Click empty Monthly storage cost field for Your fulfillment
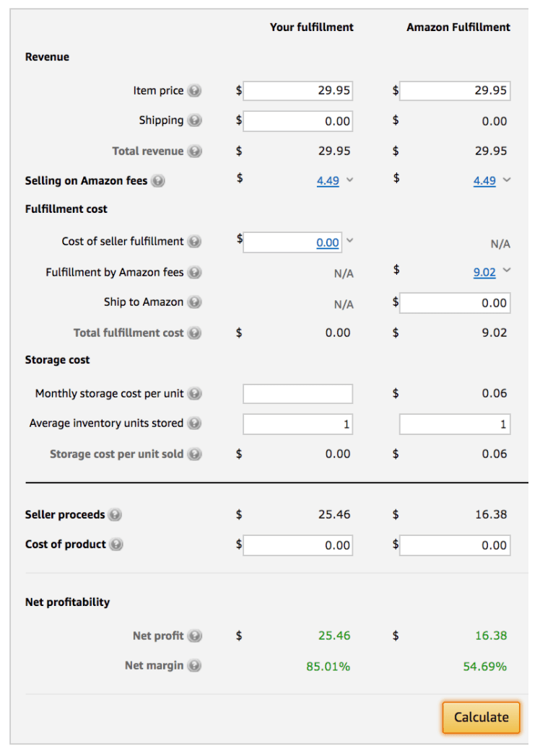 [x=297, y=394]
